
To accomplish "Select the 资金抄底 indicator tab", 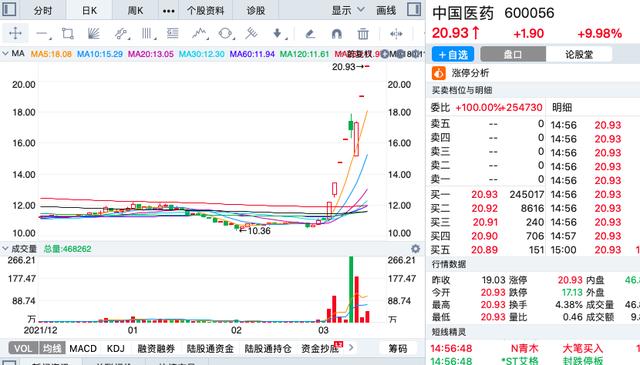I will click(x=320, y=348).
